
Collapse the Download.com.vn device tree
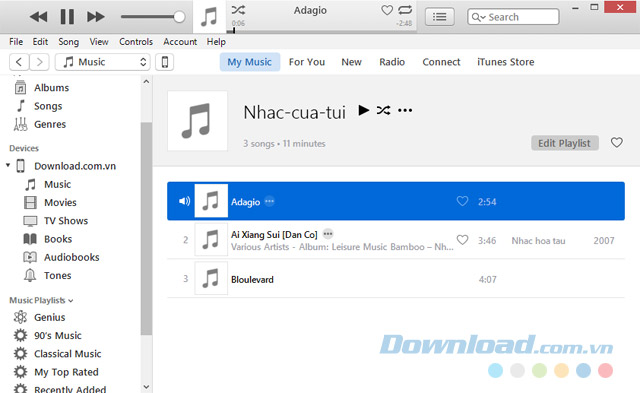[x=8, y=165]
